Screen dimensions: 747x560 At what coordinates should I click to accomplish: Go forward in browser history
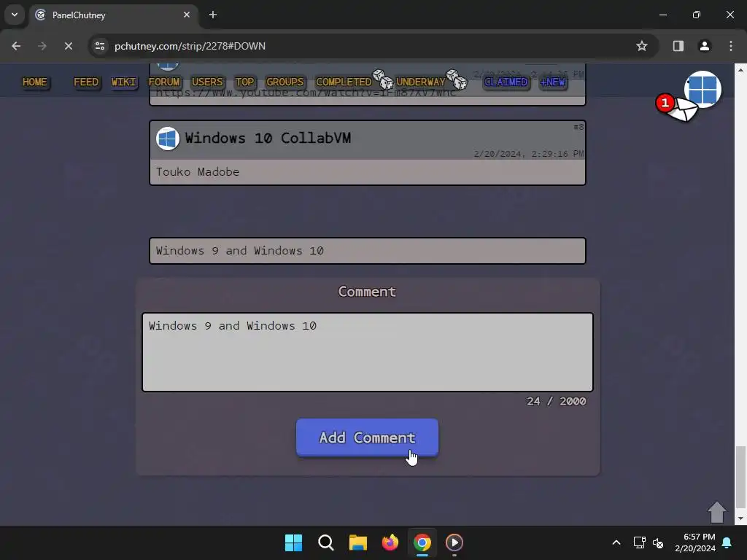click(x=42, y=46)
